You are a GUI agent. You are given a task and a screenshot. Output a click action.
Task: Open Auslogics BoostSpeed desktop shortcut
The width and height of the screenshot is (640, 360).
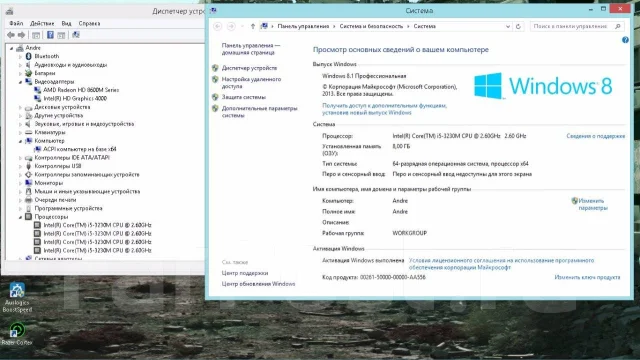pyautogui.click(x=17, y=298)
